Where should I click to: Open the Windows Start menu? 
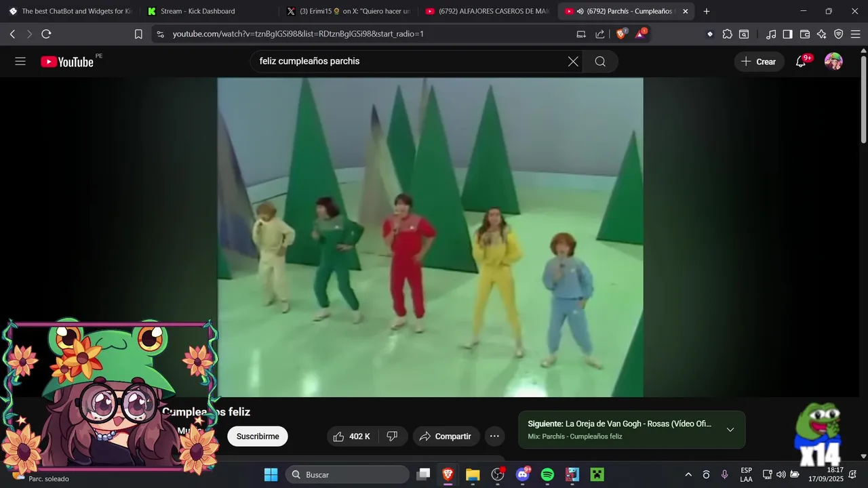(x=271, y=474)
